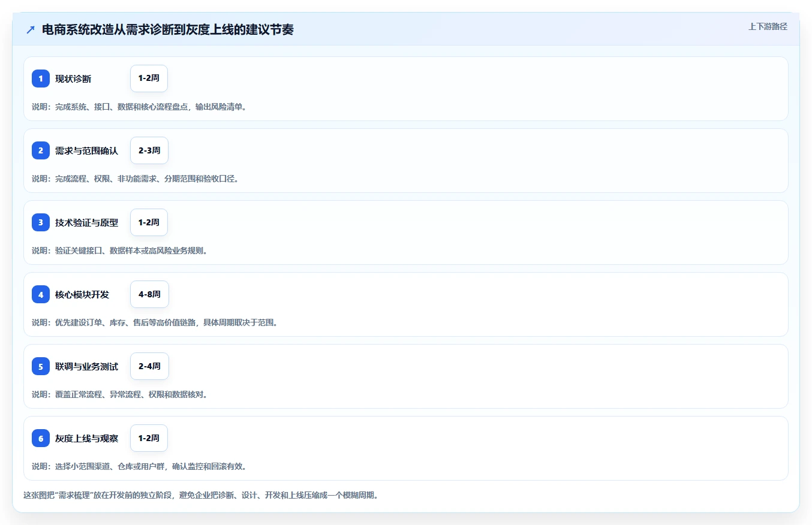The height and width of the screenshot is (525, 812).
Task: Click the 2-4周 duration tag
Action: point(149,366)
